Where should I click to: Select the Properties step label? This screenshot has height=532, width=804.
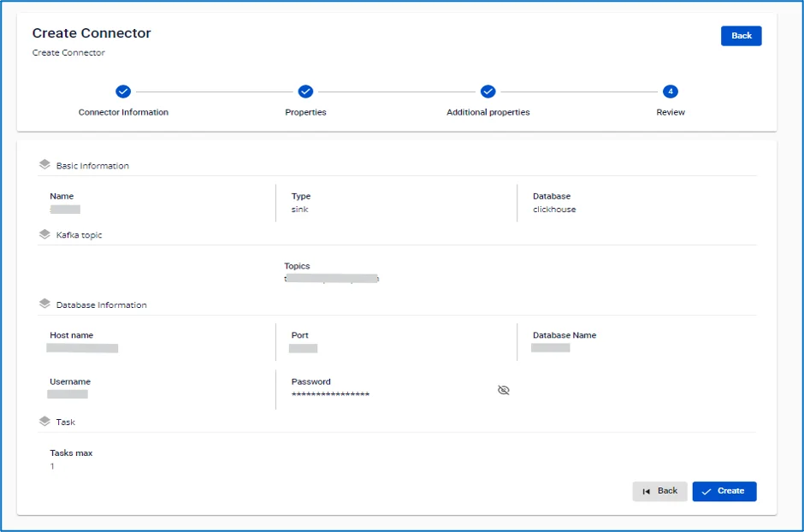pyautogui.click(x=305, y=112)
